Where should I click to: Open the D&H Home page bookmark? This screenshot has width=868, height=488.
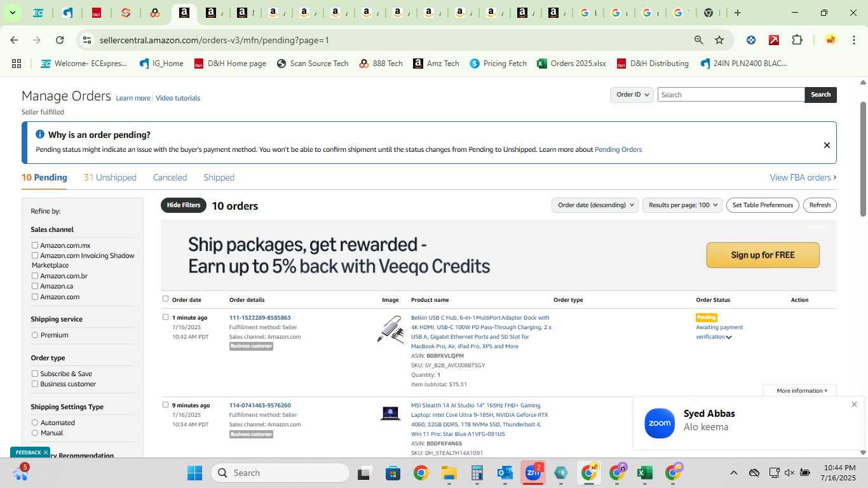[x=230, y=64]
